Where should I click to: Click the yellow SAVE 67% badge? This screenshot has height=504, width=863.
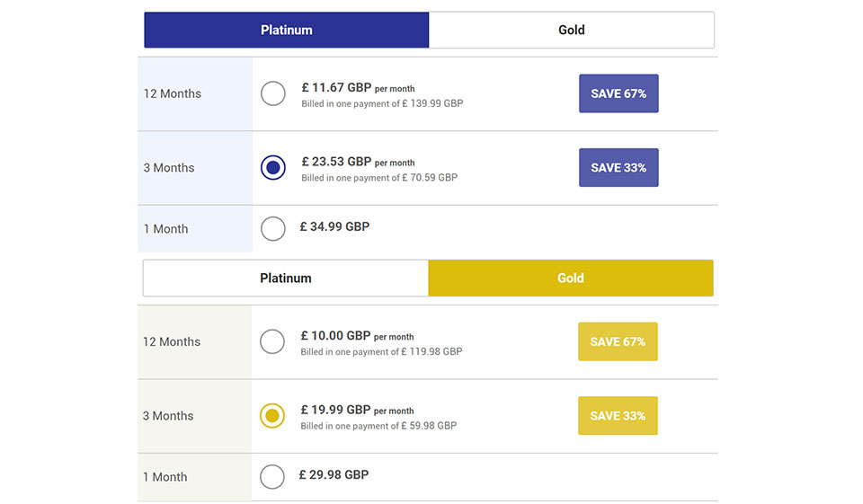pyautogui.click(x=618, y=341)
